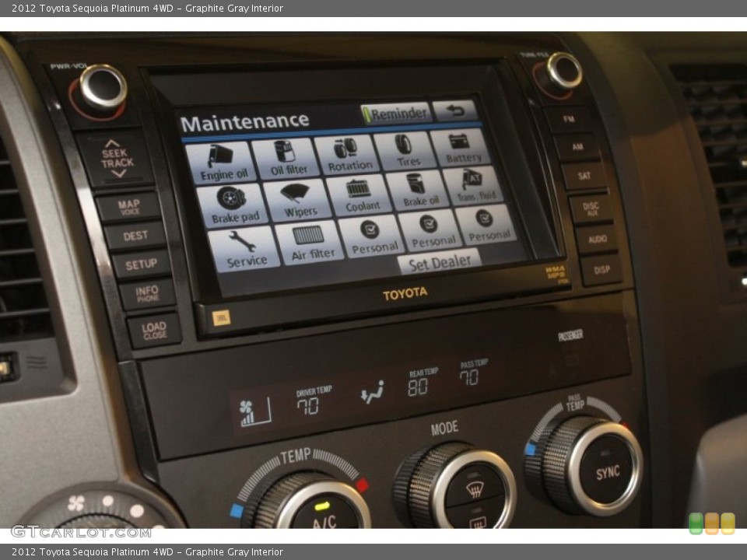Image resolution: width=747 pixels, height=560 pixels.
Task: Open the Service wrench item
Action: pyautogui.click(x=244, y=250)
